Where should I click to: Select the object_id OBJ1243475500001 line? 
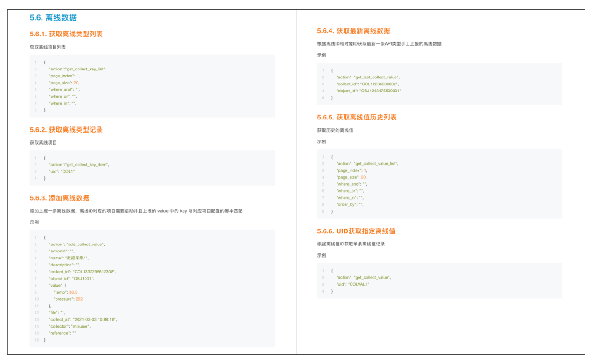pyautogui.click(x=368, y=91)
